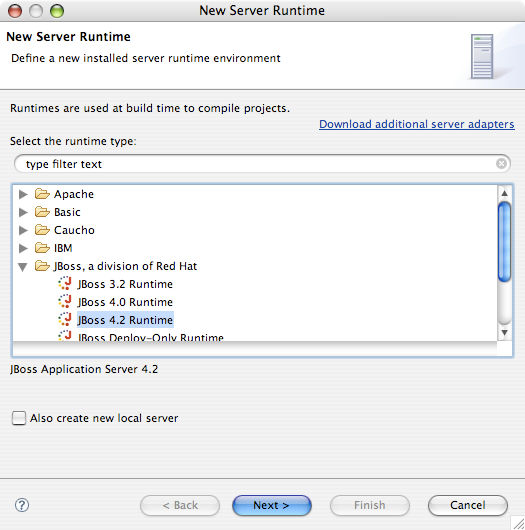Select JBoss Deploy-Only Runtime entry
This screenshot has width=525, height=530.
pos(150,337)
